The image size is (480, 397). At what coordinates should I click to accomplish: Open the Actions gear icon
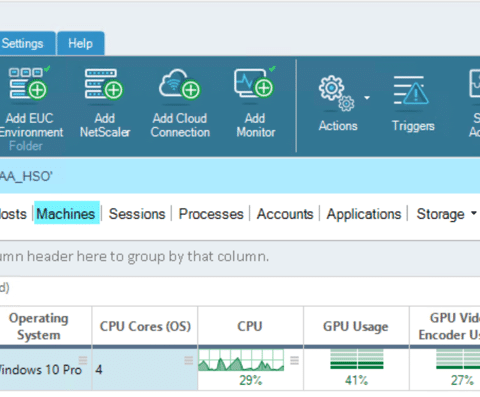point(337,93)
